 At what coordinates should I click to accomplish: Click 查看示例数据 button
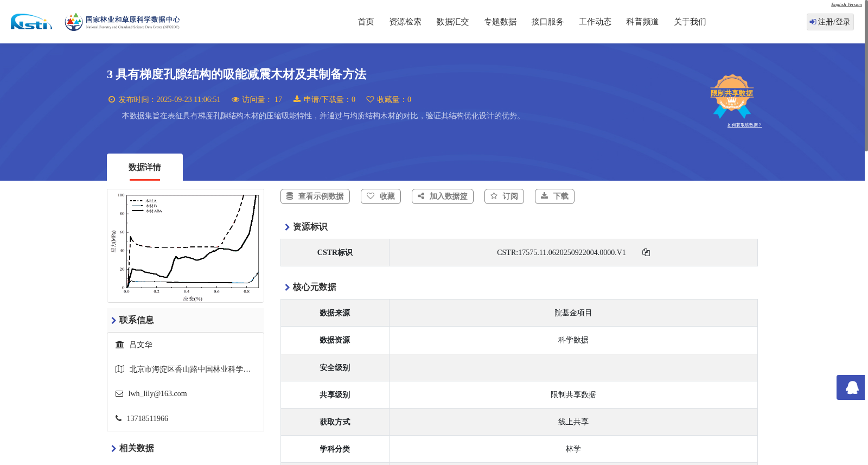click(x=315, y=196)
